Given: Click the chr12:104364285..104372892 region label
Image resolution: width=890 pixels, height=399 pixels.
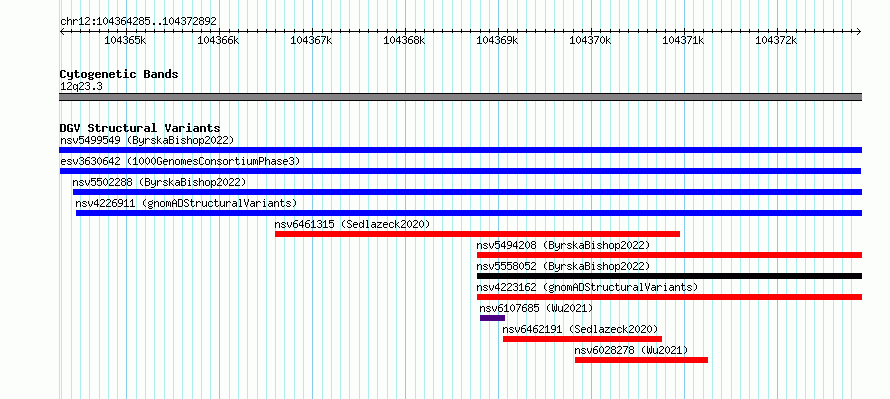Looking at the screenshot, I should 138,22.
